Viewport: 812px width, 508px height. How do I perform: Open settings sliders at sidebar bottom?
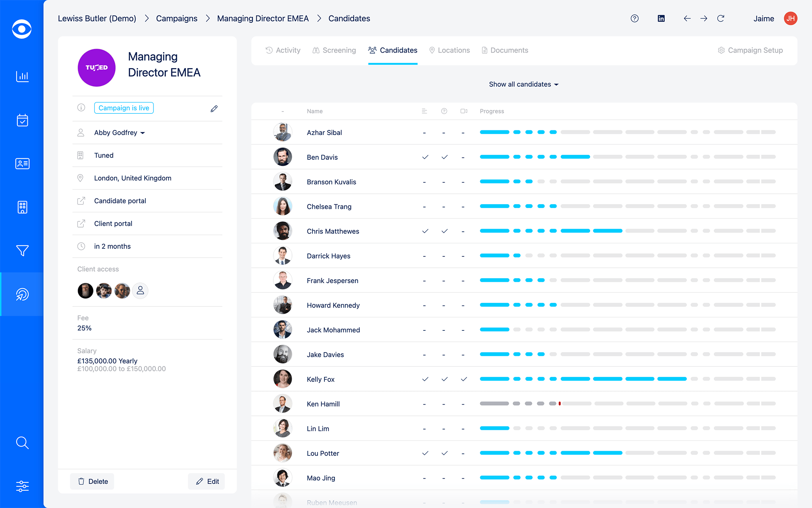pos(22,486)
